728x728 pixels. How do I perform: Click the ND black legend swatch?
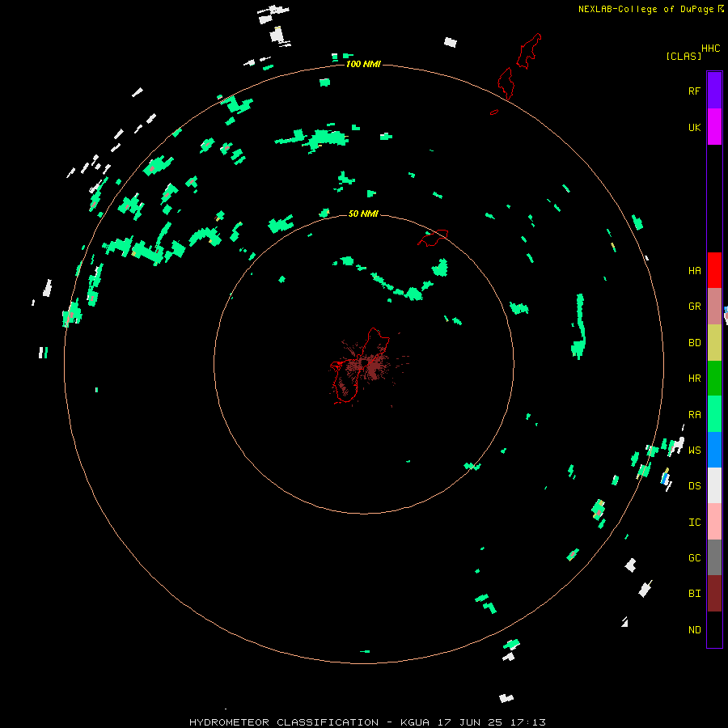coord(714,629)
